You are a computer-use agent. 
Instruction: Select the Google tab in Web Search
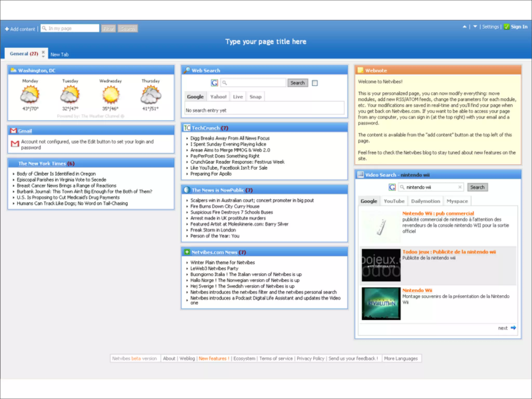[x=195, y=97]
